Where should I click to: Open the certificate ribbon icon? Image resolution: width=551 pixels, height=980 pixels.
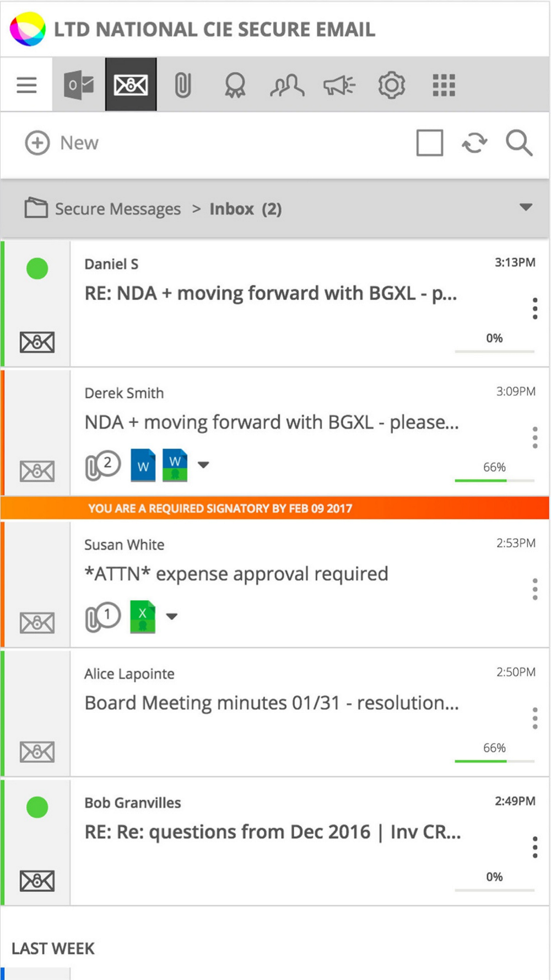pyautogui.click(x=235, y=85)
